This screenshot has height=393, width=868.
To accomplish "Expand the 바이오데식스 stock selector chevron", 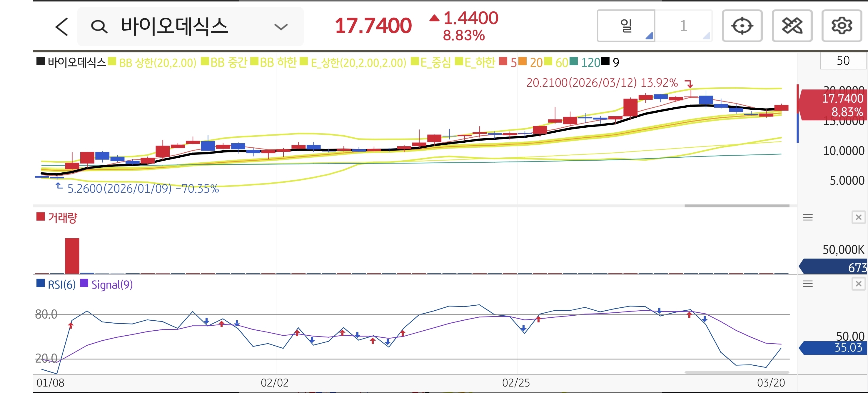I will (x=281, y=27).
